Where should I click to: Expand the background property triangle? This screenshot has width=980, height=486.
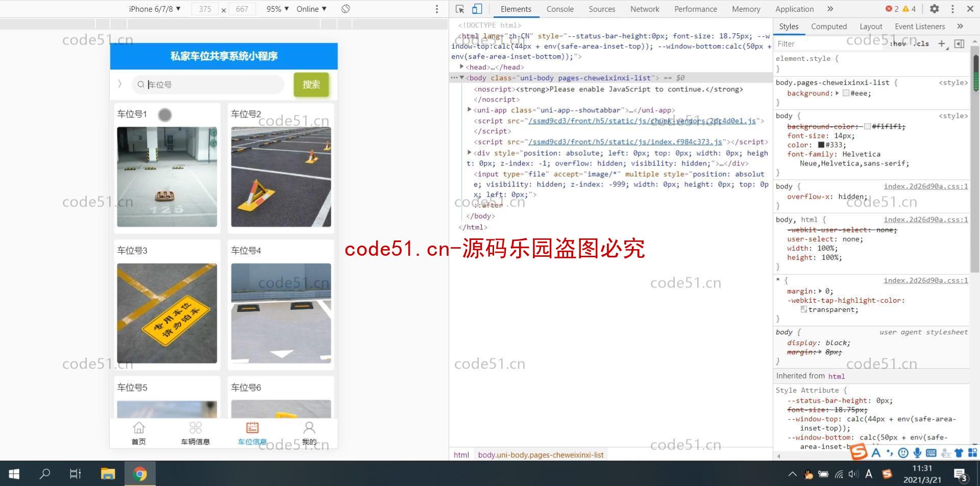837,93
